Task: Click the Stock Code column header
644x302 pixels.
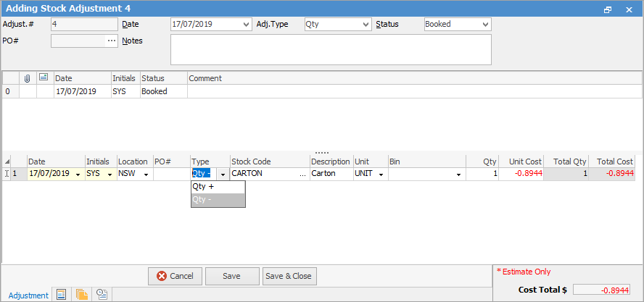Action: (271, 162)
